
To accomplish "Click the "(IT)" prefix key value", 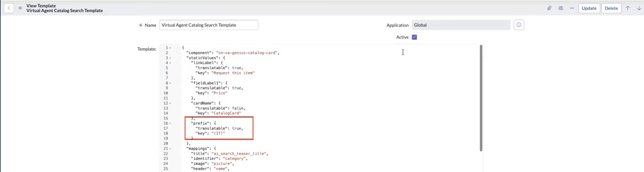I will [218, 133].
